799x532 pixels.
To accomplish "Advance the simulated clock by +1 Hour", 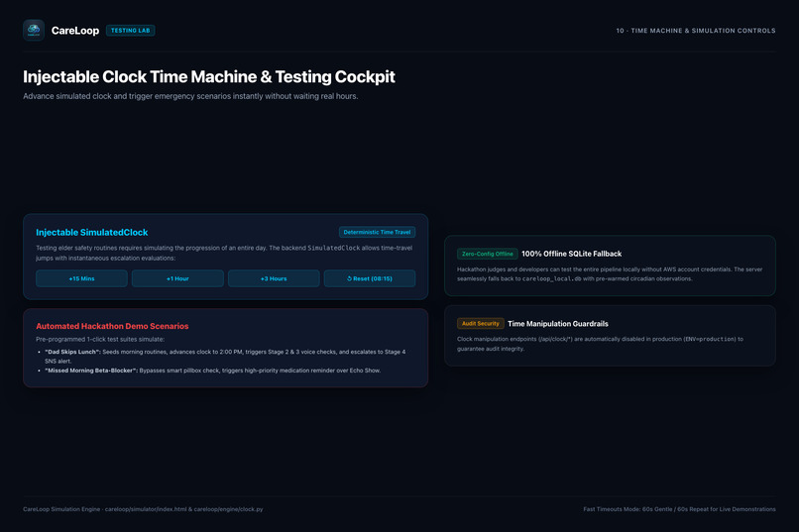I will point(177,278).
